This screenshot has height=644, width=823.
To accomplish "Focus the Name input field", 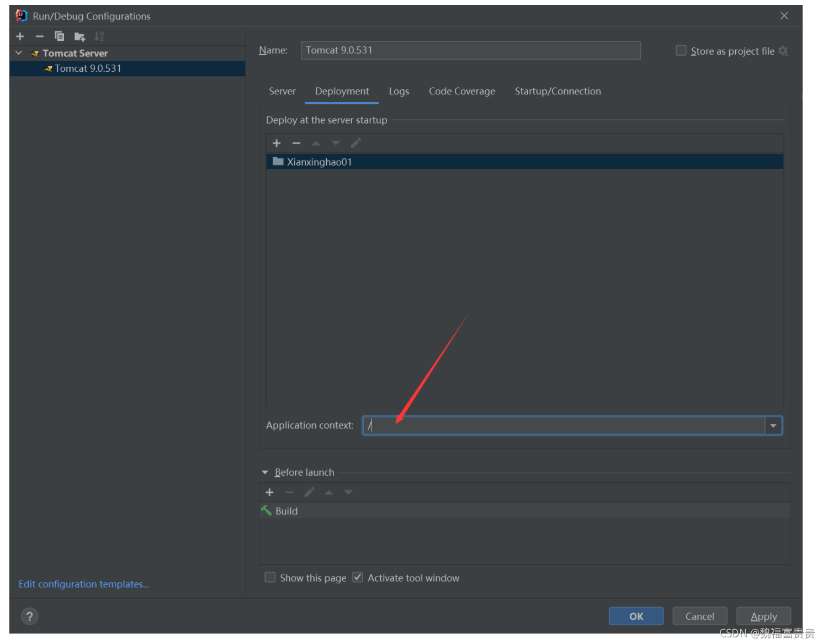I will tap(471, 50).
